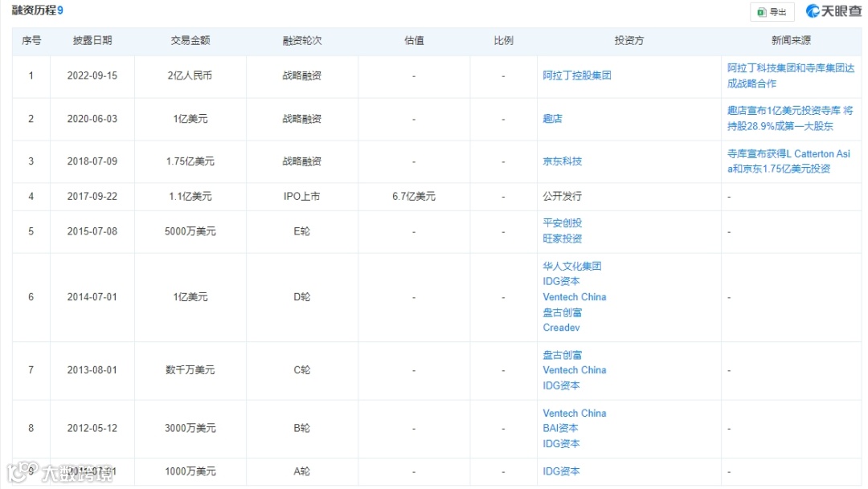Click amount cell 5000万美元
This screenshot has width=868, height=489.
190,231
